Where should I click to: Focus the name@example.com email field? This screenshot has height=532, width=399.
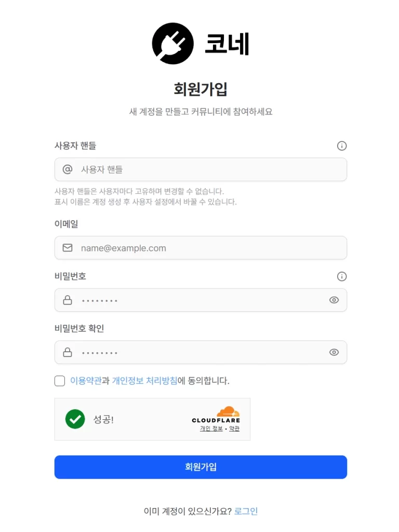click(x=201, y=248)
